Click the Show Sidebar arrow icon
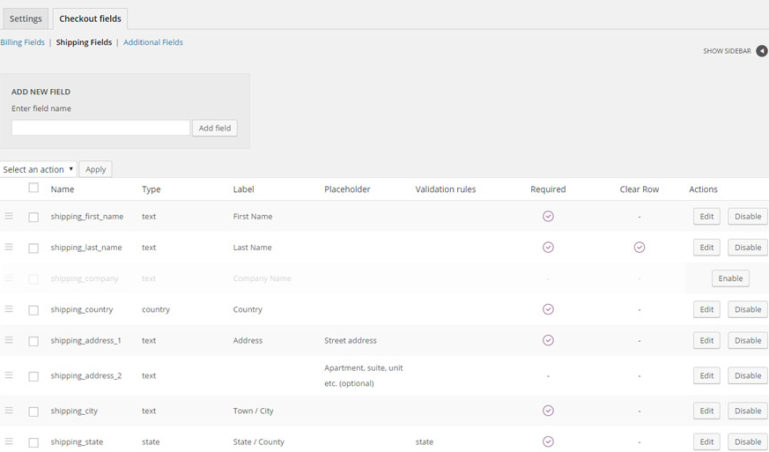Screen dimensions: 769x452 [761, 51]
